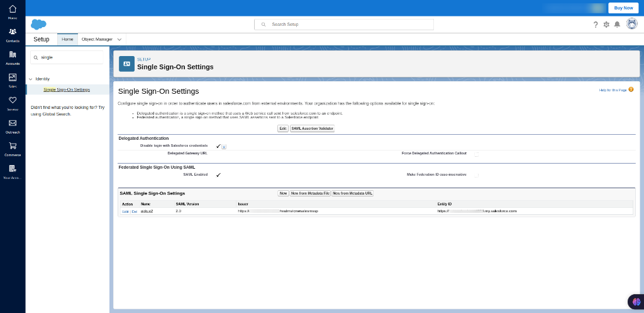The width and height of the screenshot is (644, 313).
Task: Switch to the Home tab
Action: (67, 40)
